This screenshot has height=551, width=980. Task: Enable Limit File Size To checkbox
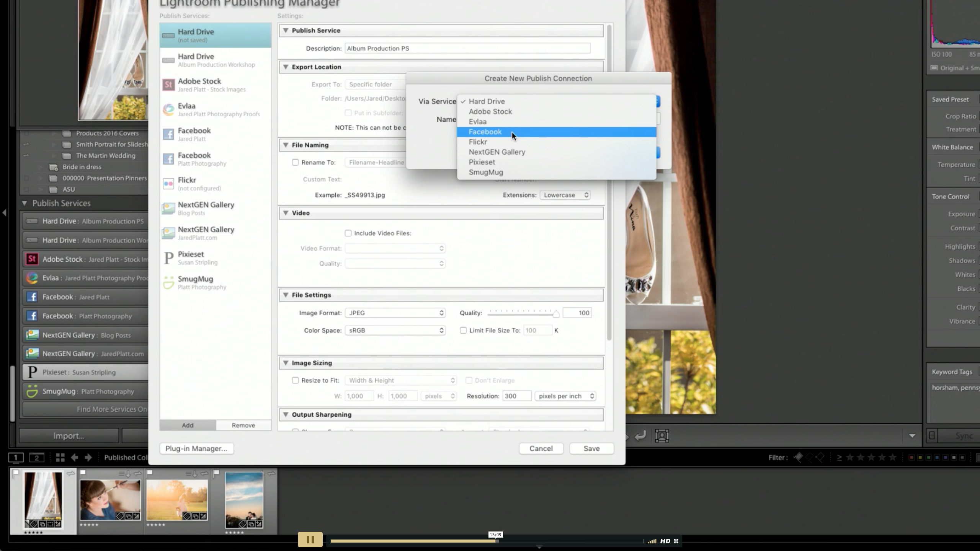tap(463, 330)
